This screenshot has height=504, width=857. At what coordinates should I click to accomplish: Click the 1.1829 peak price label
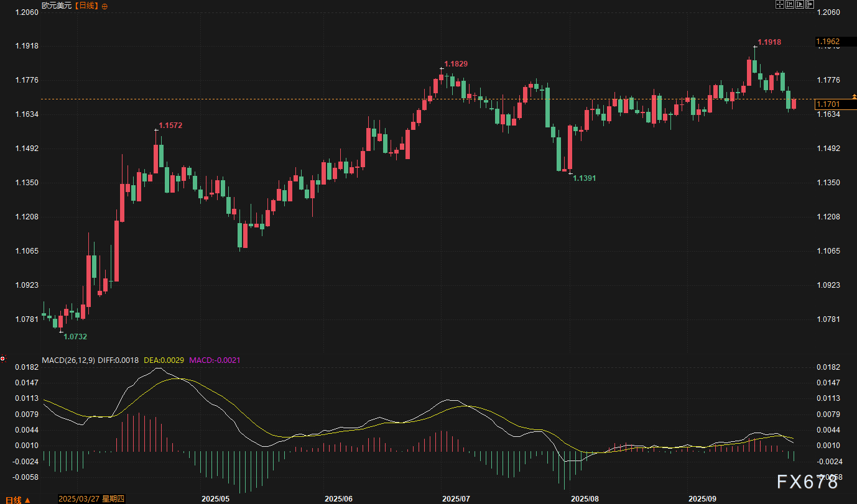[x=456, y=63]
